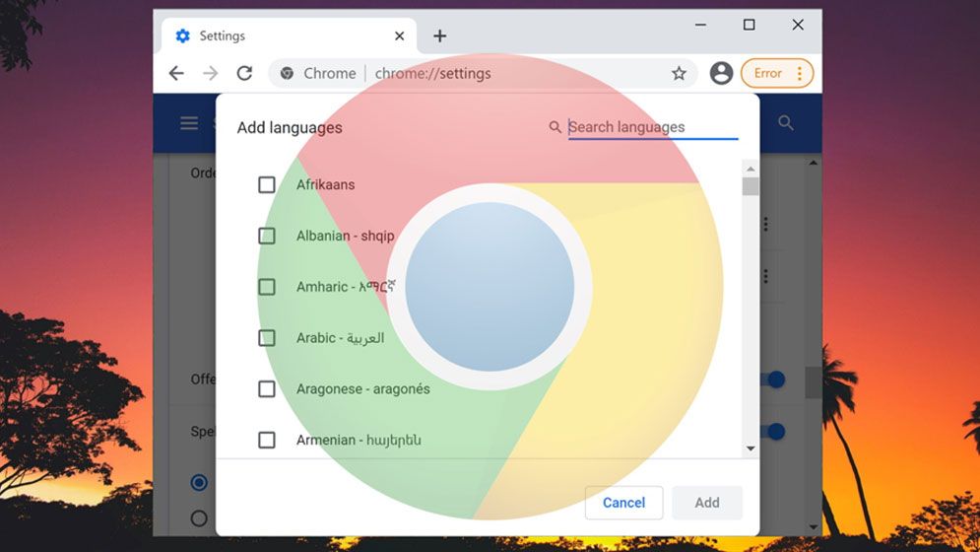
Task: Tick the Aragonese - aragonés checkbox
Action: tap(267, 388)
